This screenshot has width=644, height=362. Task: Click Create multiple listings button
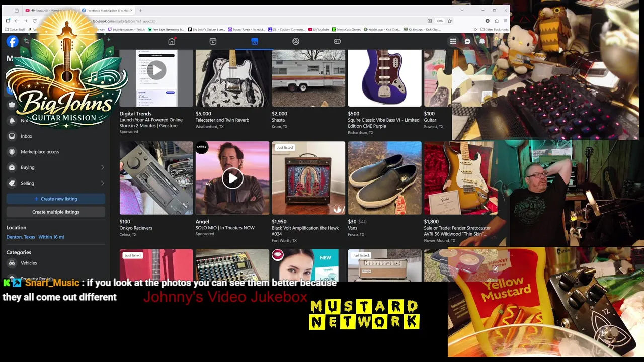point(55,212)
